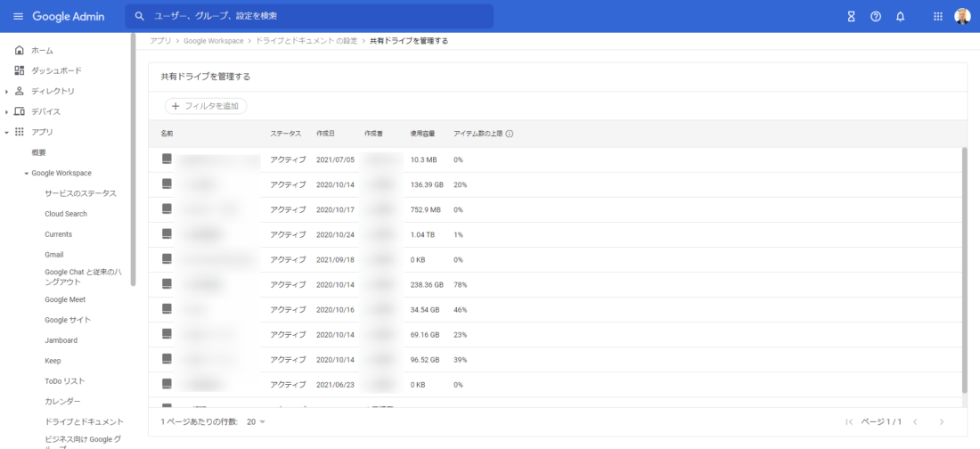Click the 1.04 TB usage value
Viewport: 980px width, 449px height.
[422, 234]
